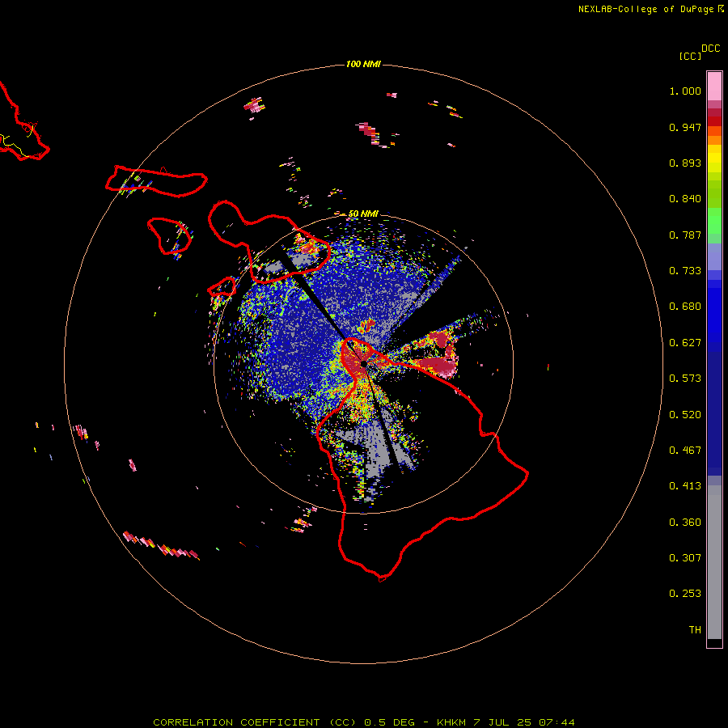728x728 pixels.
Task: Click the 0.253 color scale label
Action: pos(685,594)
